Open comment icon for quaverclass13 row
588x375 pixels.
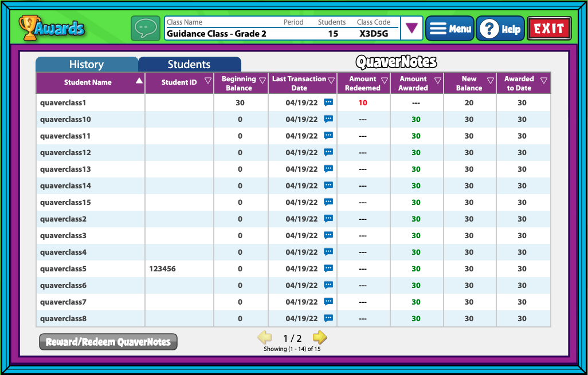(328, 169)
